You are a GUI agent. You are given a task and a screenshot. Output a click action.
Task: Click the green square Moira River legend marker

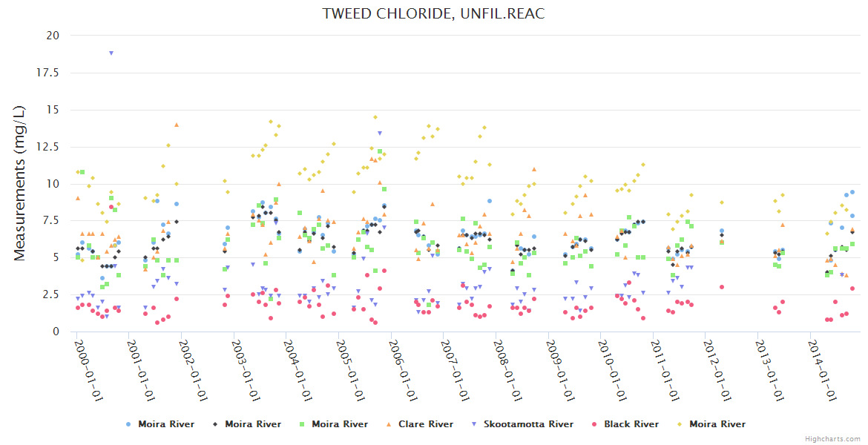click(302, 424)
